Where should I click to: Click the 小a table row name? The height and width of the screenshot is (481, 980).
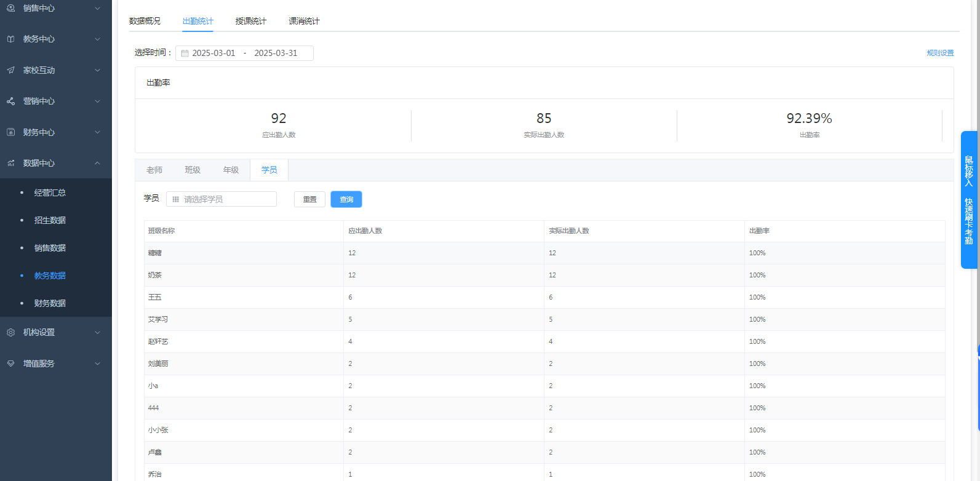coord(153,386)
